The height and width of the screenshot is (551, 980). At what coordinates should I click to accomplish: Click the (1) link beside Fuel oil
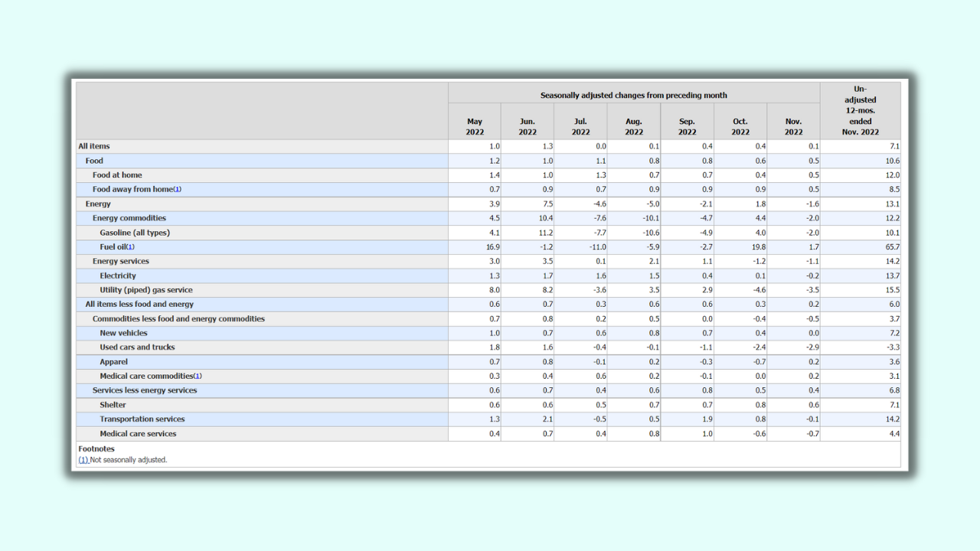tap(130, 247)
